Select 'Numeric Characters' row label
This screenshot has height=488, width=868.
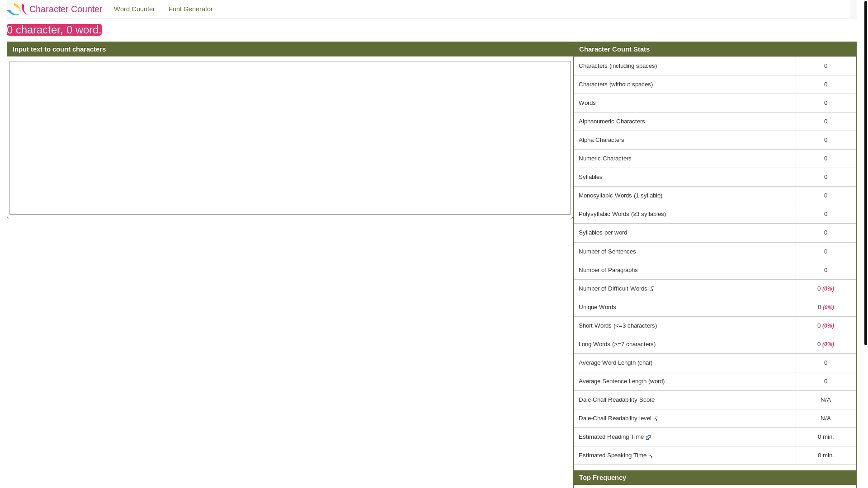(605, 159)
